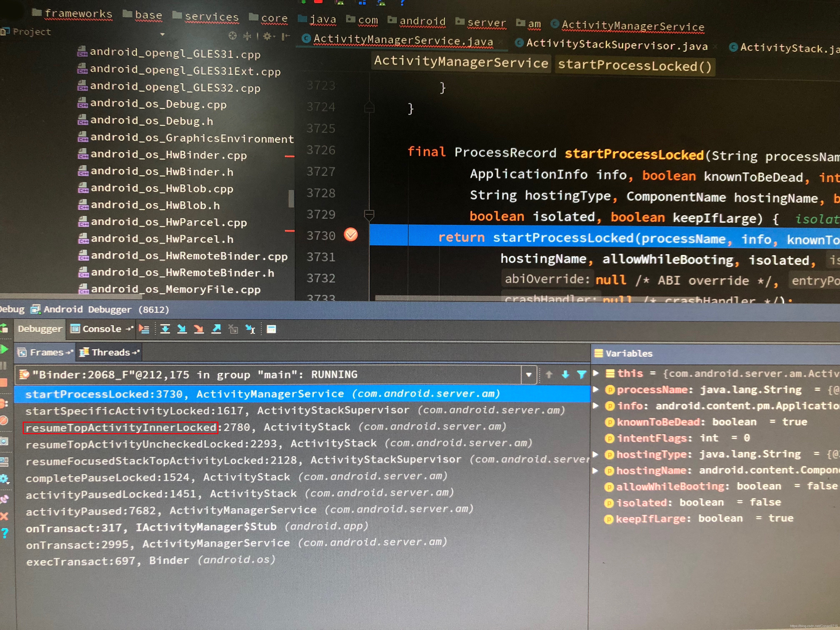Expand the processName variable

coord(596,389)
